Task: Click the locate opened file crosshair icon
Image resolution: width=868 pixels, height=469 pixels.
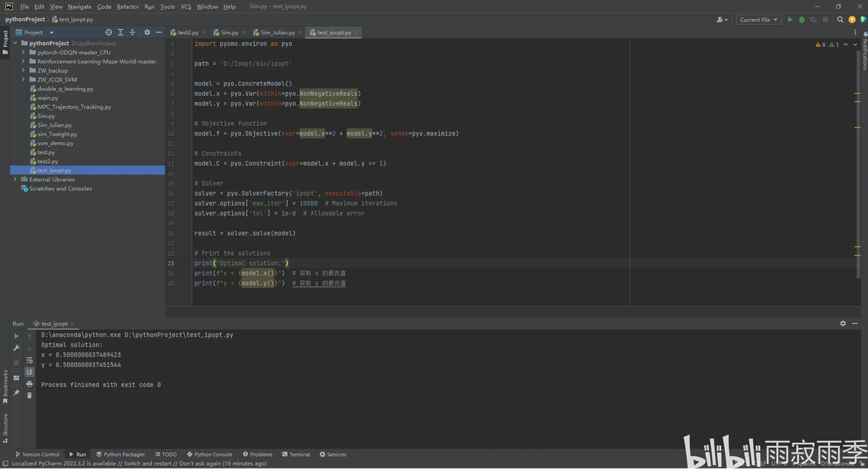Action: pyautogui.click(x=108, y=33)
